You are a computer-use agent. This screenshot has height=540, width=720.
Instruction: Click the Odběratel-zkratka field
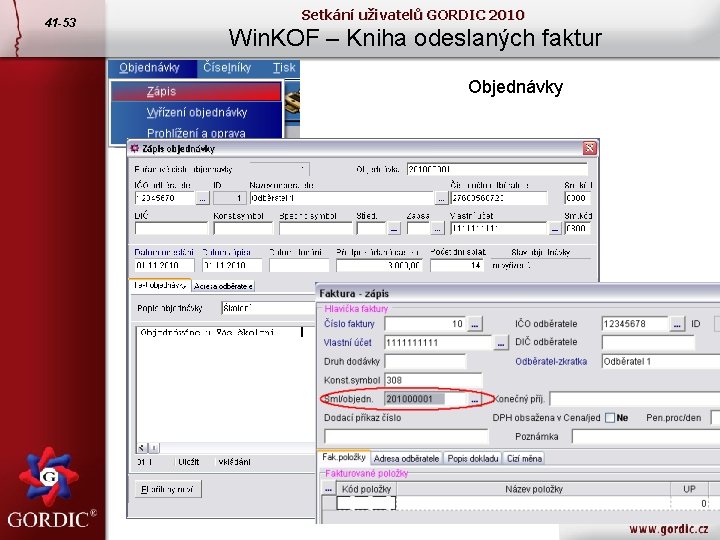tap(660, 362)
